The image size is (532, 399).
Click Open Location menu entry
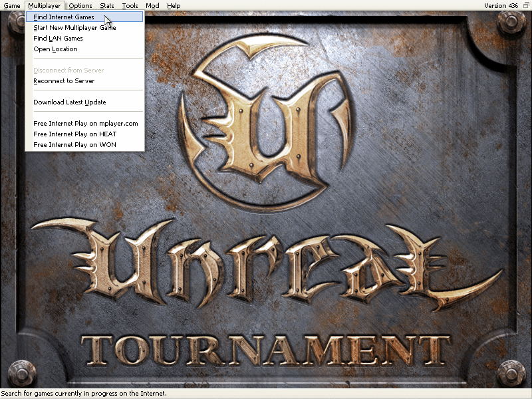[55, 49]
